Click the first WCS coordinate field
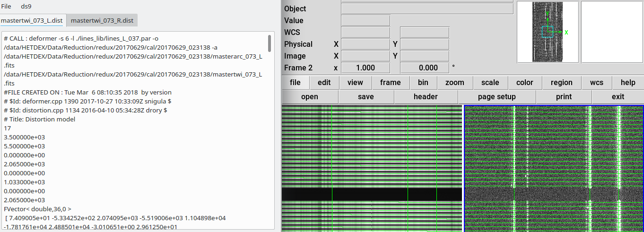Viewport: 644px width, 232px height. click(366, 33)
